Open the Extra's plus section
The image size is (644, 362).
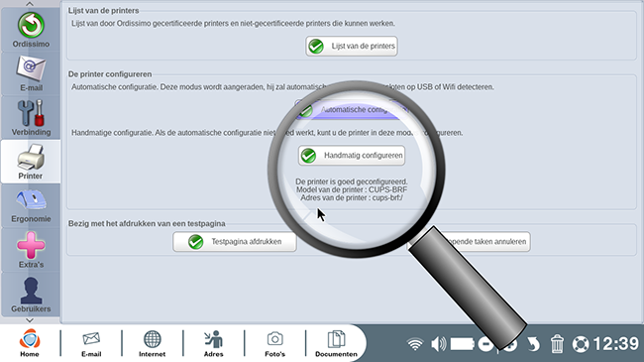point(31,250)
